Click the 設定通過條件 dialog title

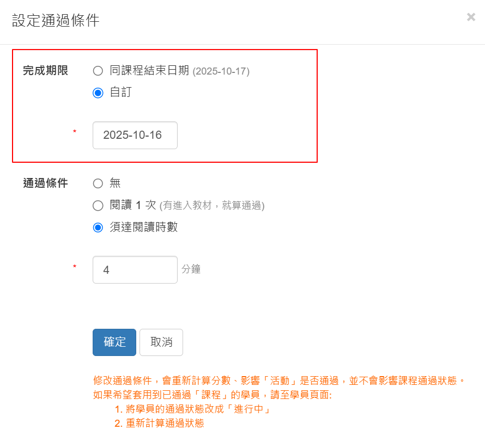56,20
